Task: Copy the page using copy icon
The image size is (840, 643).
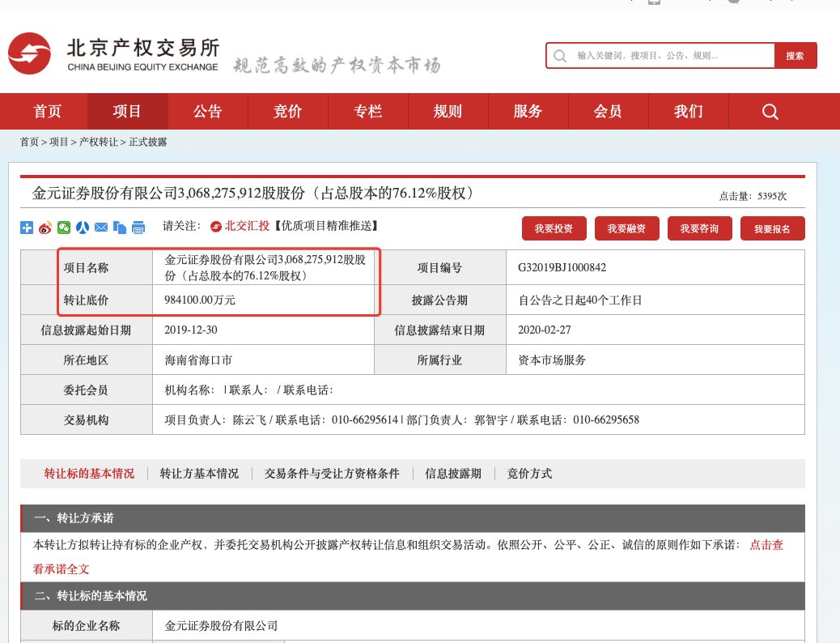Action: (x=120, y=228)
